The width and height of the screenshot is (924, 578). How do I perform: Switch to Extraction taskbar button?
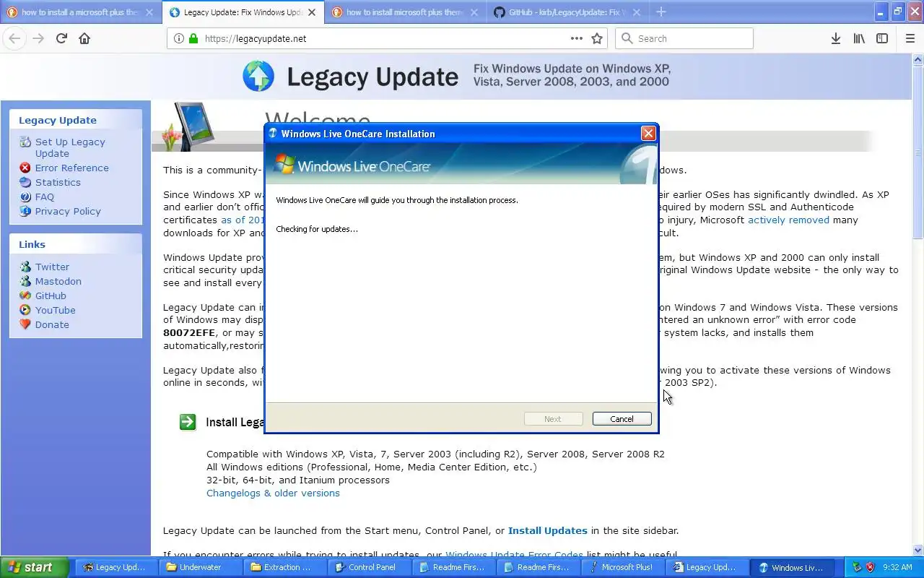coord(284,567)
